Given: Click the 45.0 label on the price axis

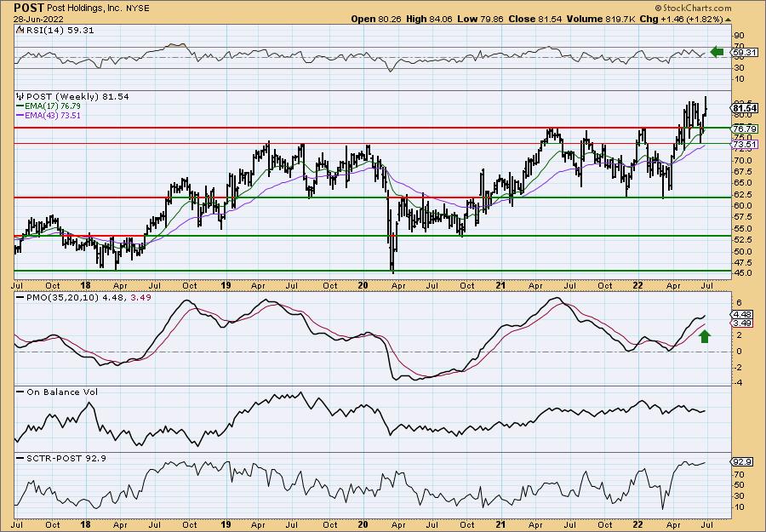Looking at the screenshot, I should click(x=742, y=273).
